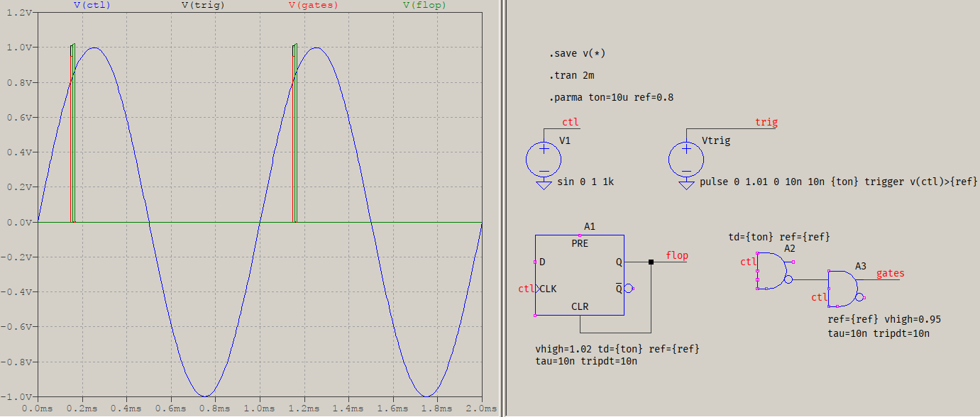Click the CLK input triangle of the flip-flop
This screenshot has height=417, width=980.
(x=538, y=289)
